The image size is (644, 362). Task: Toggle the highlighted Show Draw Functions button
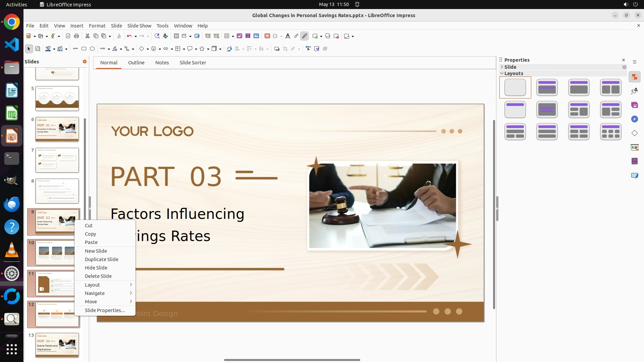[x=304, y=36]
